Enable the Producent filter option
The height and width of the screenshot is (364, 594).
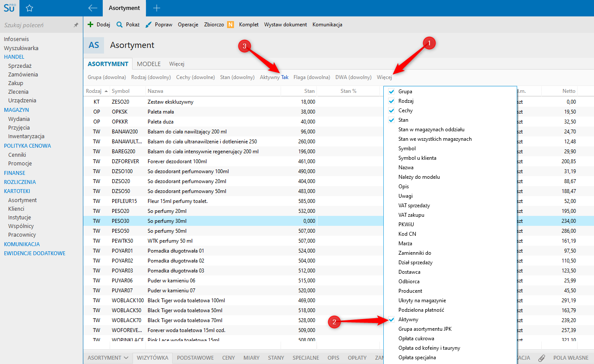coord(410,291)
